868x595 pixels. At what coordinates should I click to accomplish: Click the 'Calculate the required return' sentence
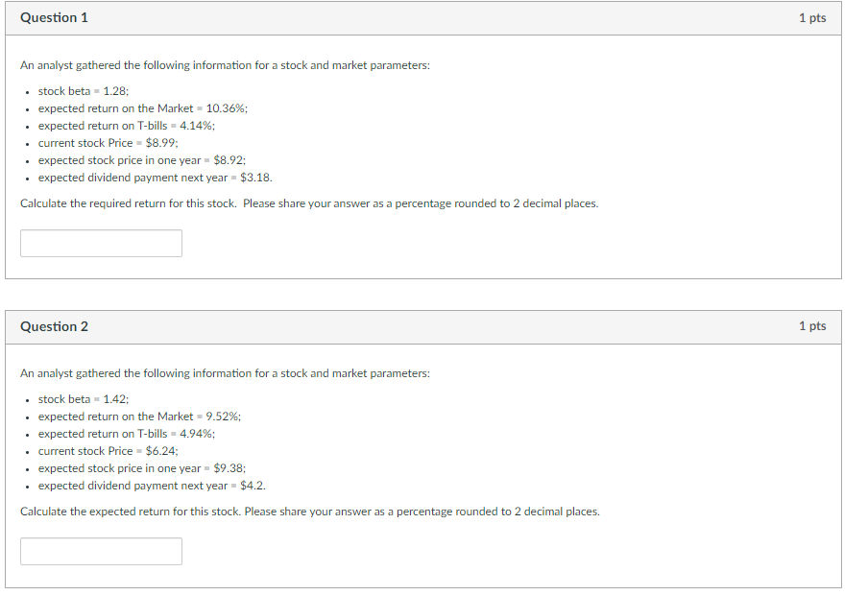[x=308, y=203]
